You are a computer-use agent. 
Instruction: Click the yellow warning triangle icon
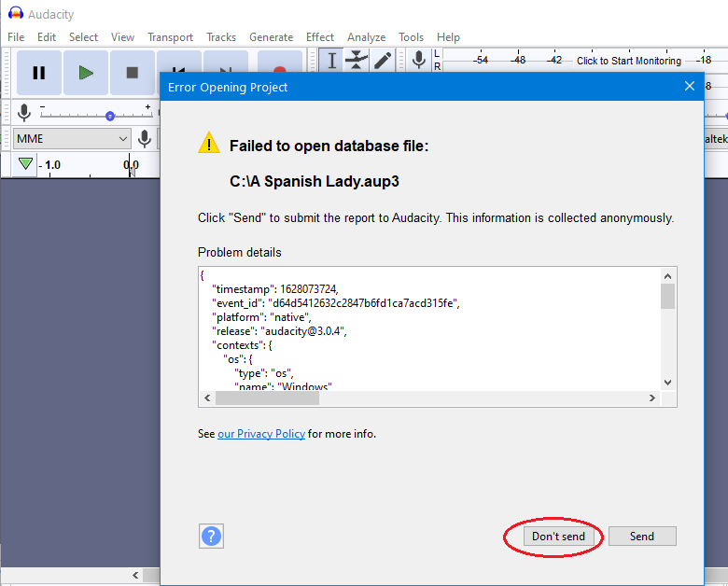(209, 143)
